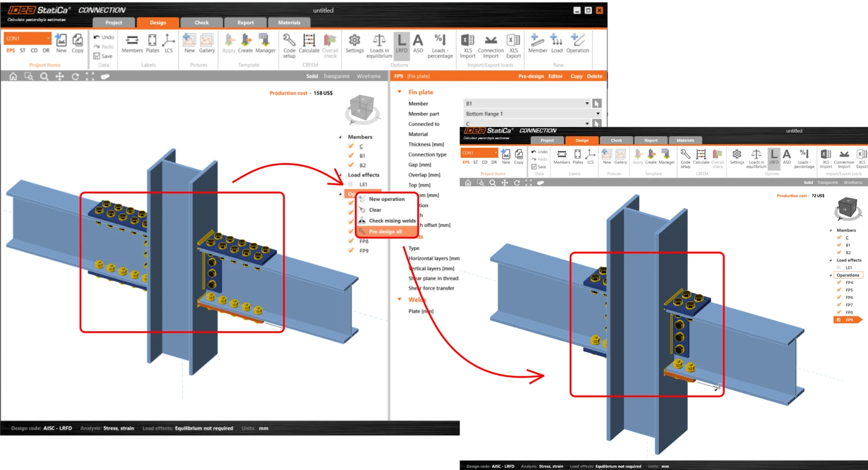The width and height of the screenshot is (868, 470).
Task: Open the Gallery pictures icon
Action: click(207, 44)
